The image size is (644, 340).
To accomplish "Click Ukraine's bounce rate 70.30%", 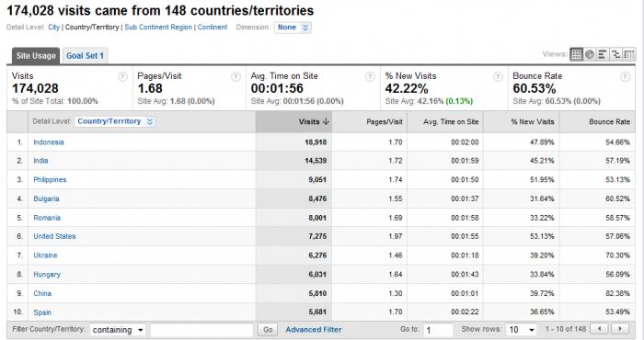I will pos(617,255).
